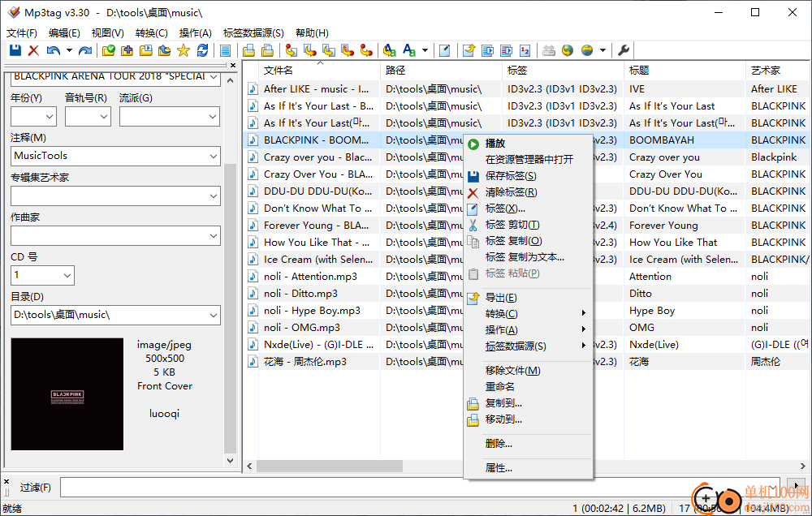Click music note icon beside 花海 - 周杰伦.mp3

pyautogui.click(x=253, y=361)
